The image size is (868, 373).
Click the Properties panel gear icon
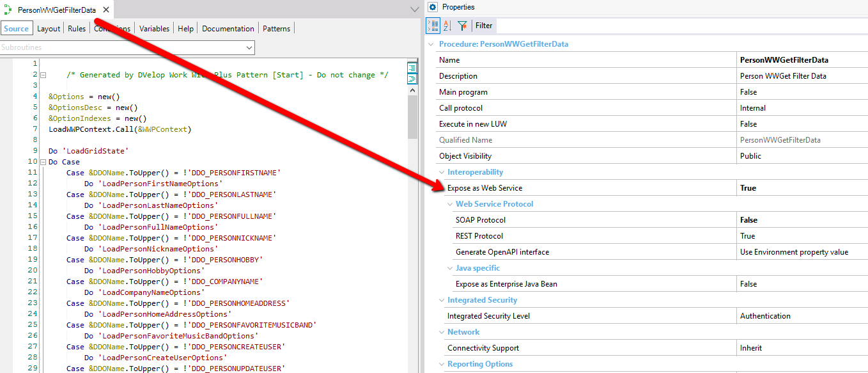(433, 7)
